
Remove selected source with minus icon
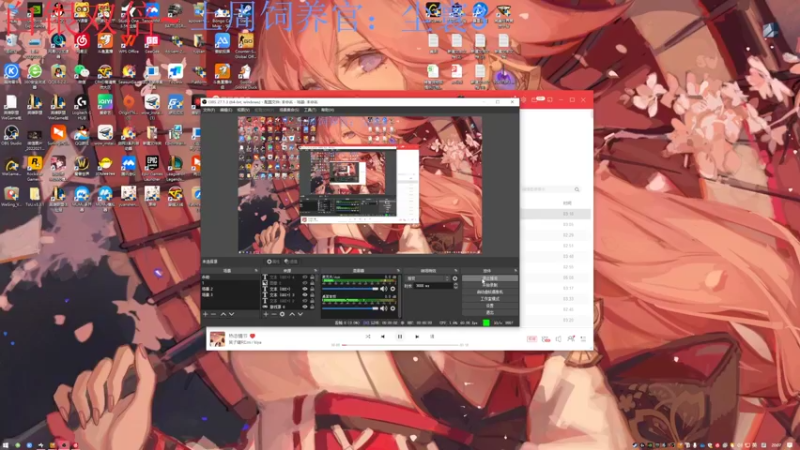[x=274, y=314]
